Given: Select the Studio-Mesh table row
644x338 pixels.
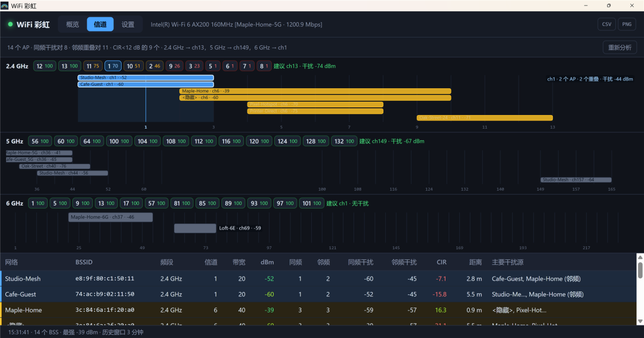Looking at the screenshot, I should [x=318, y=278].
